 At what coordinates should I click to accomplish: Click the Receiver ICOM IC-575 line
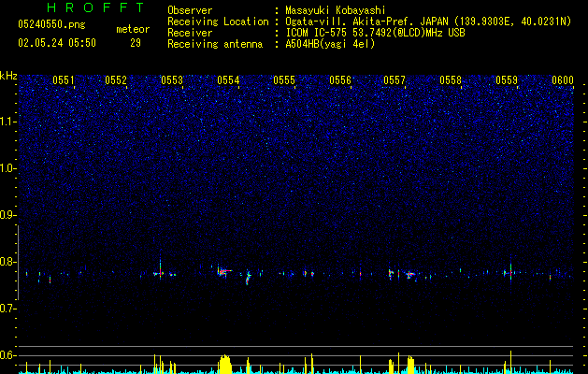[375, 33]
